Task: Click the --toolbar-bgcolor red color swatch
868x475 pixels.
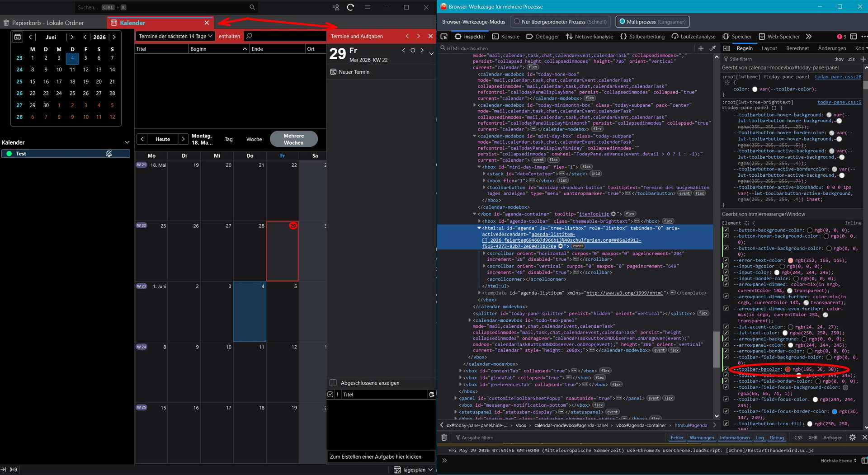Action: pos(788,369)
